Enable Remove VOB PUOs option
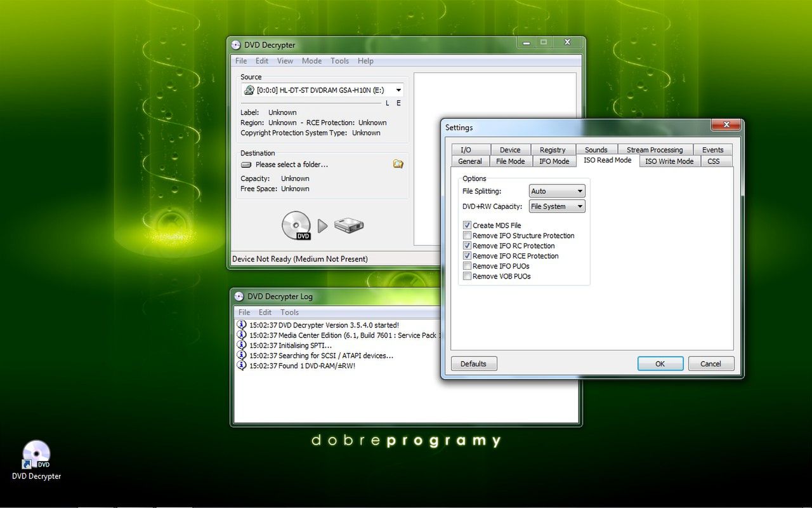Screen dimensions: 812x508 (468, 276)
